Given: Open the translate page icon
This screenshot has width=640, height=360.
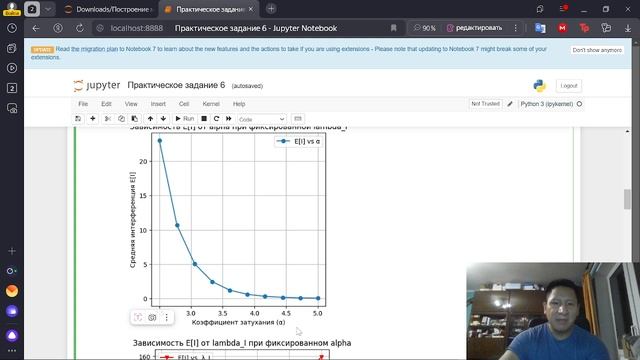Looking at the screenshot, I should (x=540, y=28).
